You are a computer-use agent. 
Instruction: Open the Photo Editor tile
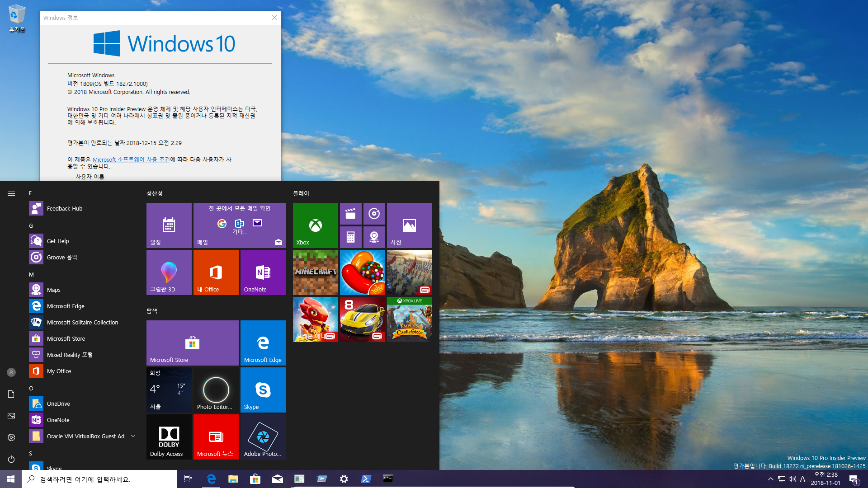point(216,390)
